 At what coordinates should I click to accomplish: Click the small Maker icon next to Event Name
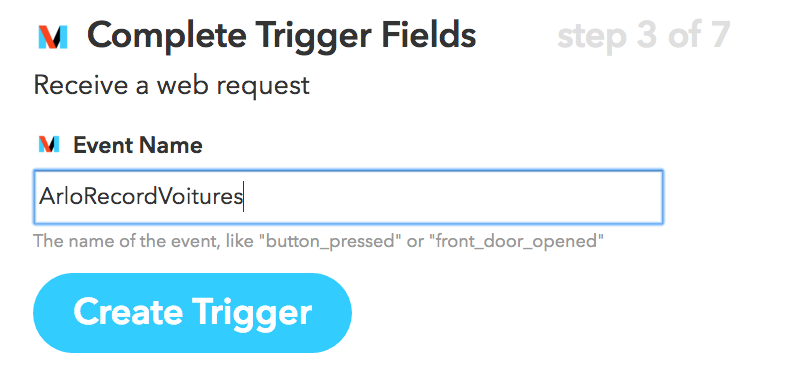click(49, 144)
